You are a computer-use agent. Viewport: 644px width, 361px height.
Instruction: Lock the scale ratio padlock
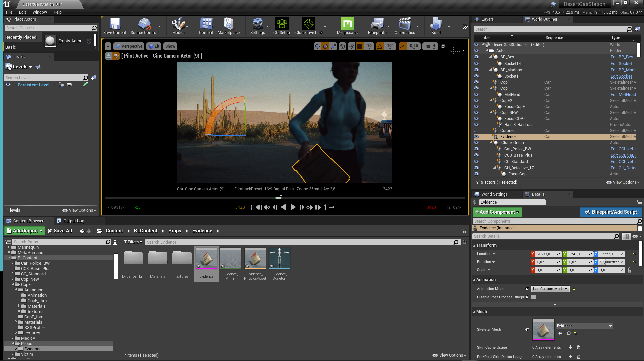tap(629, 270)
